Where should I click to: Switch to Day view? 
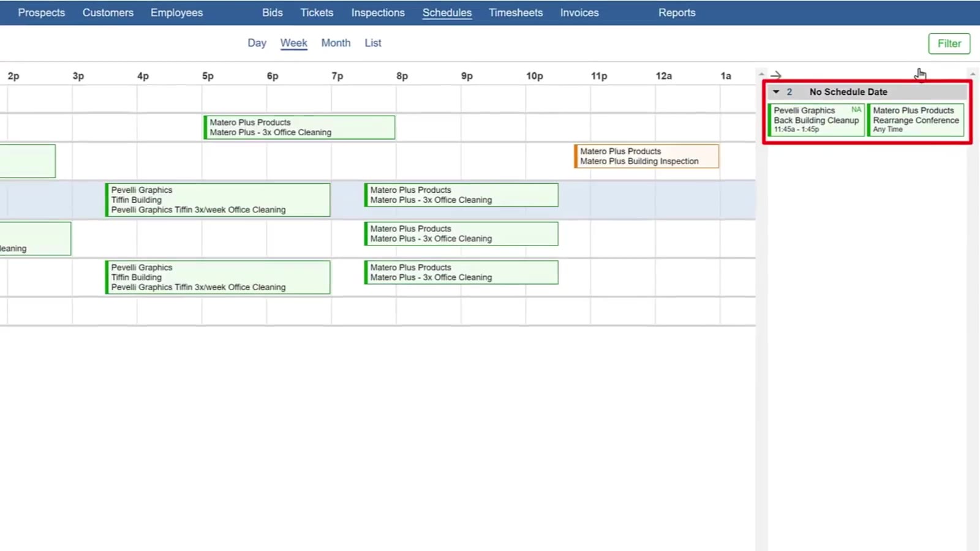[257, 43]
